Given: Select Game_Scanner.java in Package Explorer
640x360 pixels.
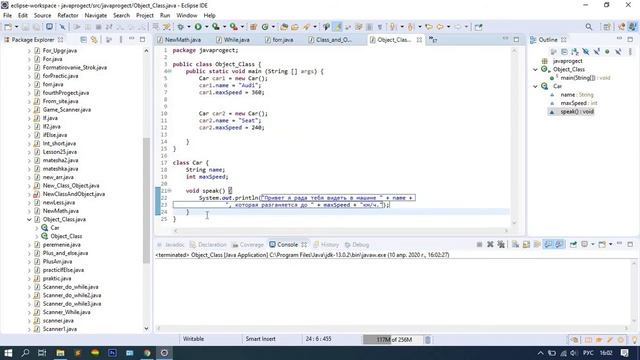Looking at the screenshot, I should (67, 109).
